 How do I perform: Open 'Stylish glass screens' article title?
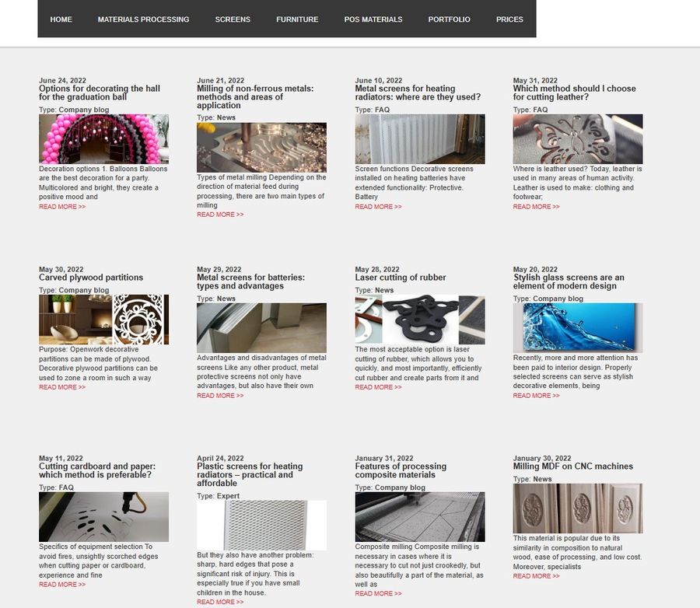(569, 281)
